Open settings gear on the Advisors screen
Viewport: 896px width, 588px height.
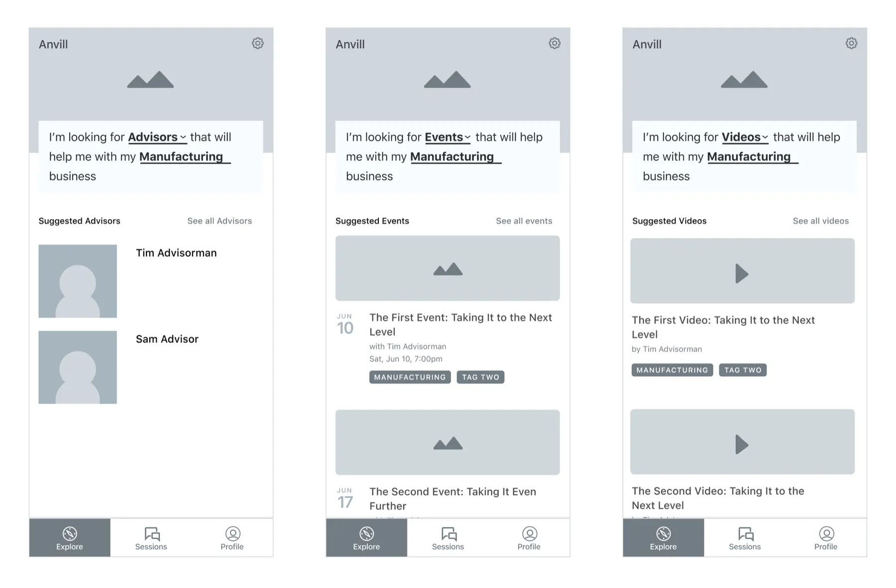point(257,43)
